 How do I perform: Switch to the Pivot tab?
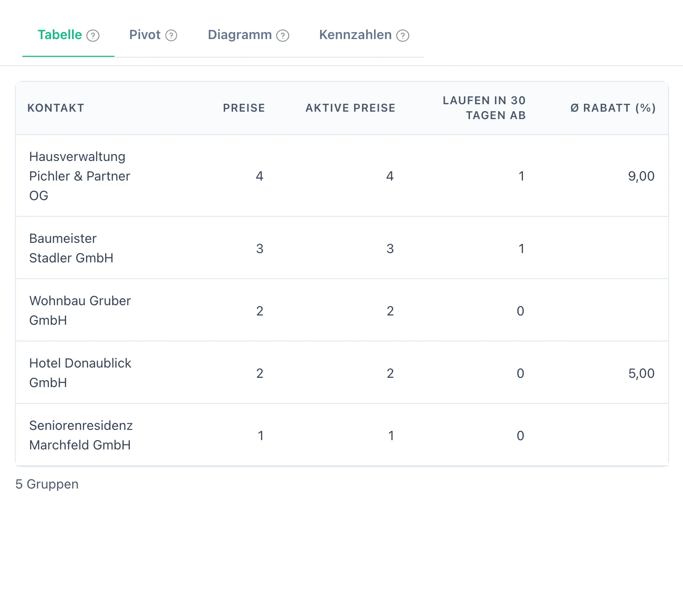(153, 35)
